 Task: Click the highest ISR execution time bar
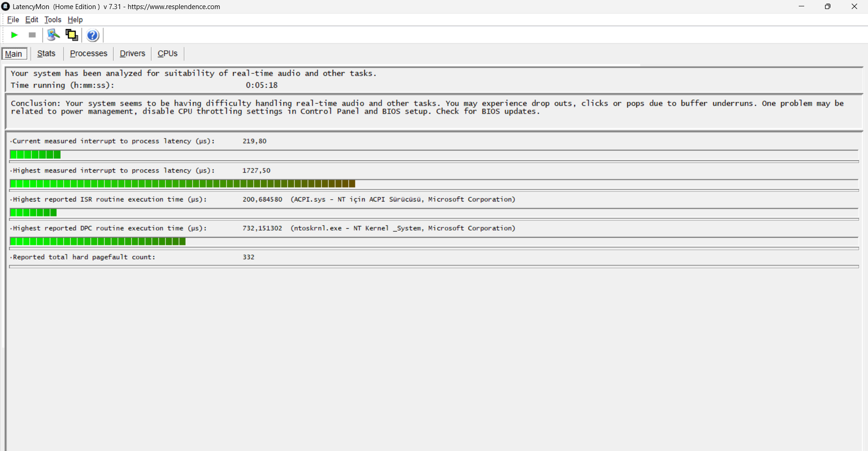coord(434,212)
